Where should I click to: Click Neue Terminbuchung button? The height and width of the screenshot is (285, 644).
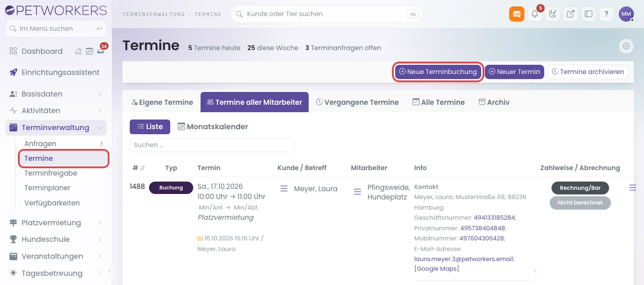(438, 72)
